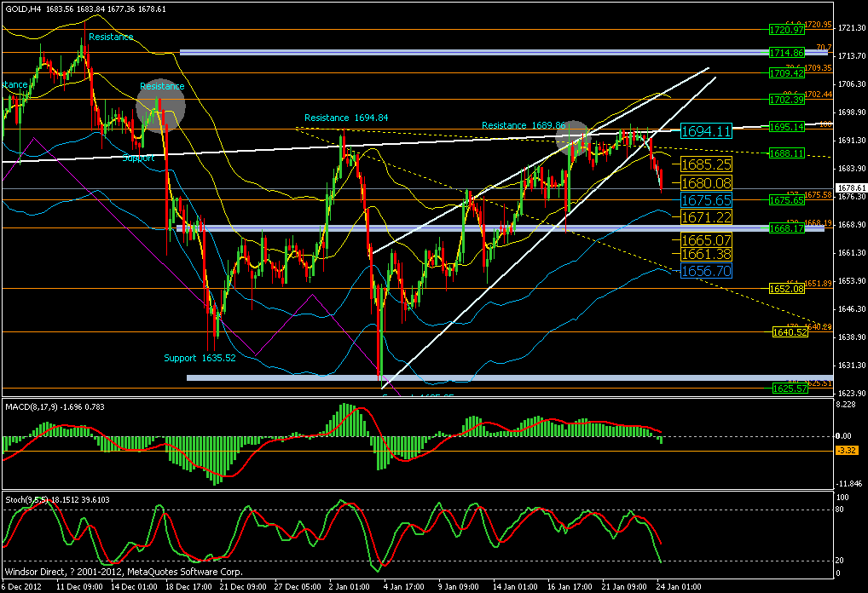
Task: Click the orange -3.32 MACD level label
Action: (x=848, y=451)
